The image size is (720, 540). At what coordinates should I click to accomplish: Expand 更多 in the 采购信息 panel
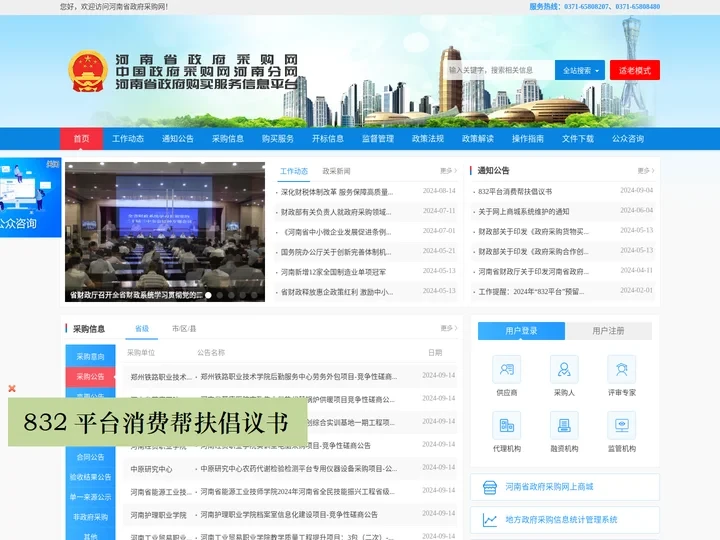pos(449,328)
